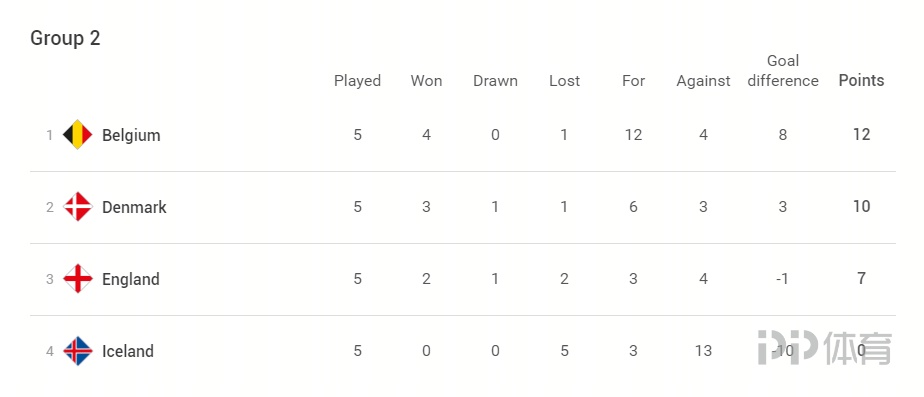Select the Played column header
The image size is (924, 397).
coord(358,81)
